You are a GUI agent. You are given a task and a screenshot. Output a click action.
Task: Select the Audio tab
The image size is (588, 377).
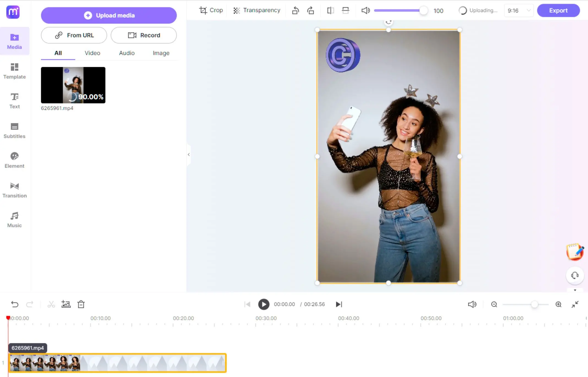click(127, 53)
